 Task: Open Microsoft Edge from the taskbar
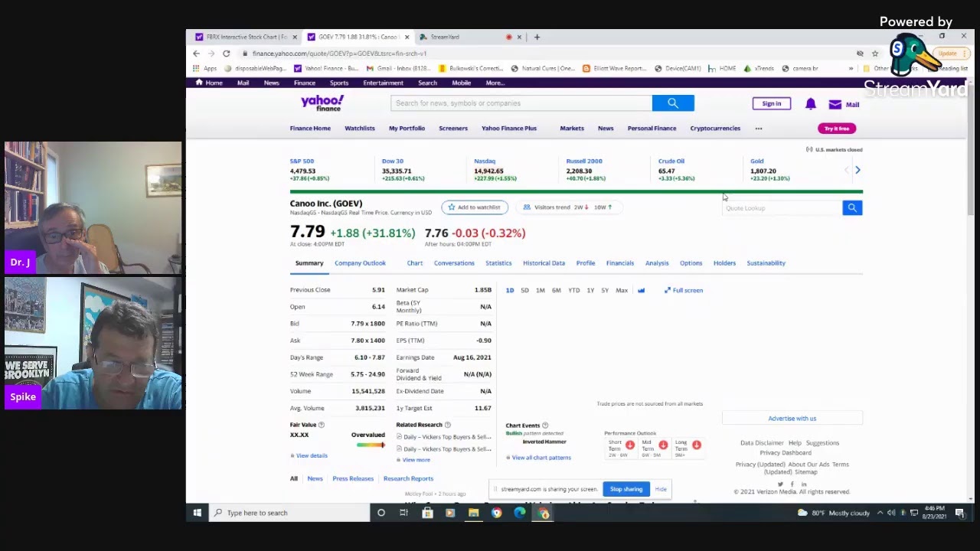click(520, 513)
